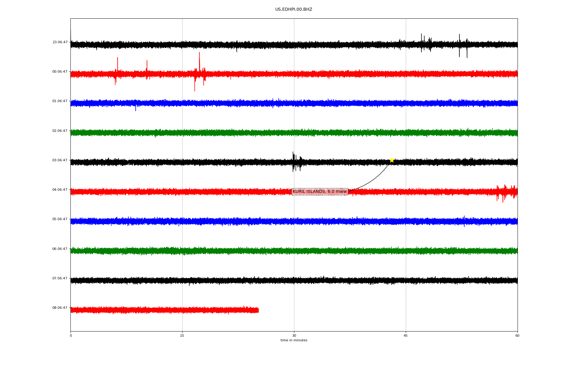588x368 pixels.
Task: Click the 04:06:47 time label
Action: (60, 190)
